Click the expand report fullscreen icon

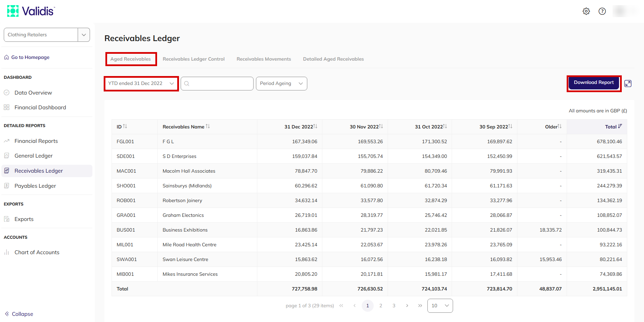coord(628,84)
